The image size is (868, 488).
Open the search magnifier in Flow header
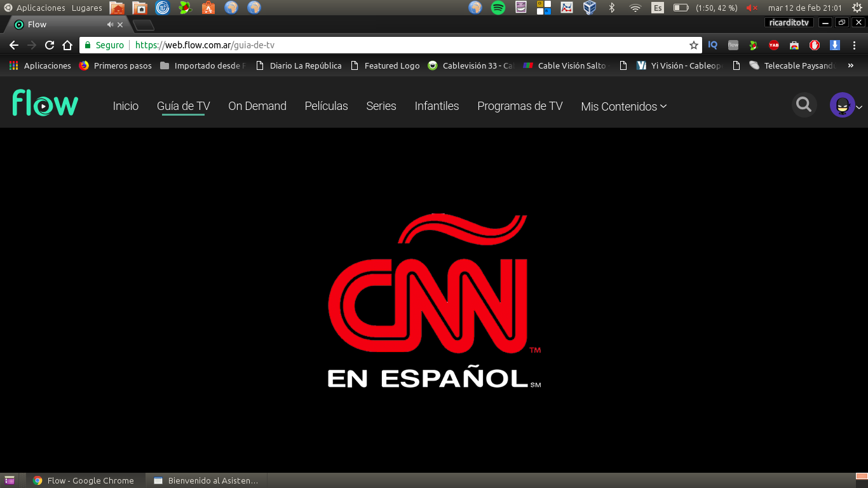(x=804, y=105)
